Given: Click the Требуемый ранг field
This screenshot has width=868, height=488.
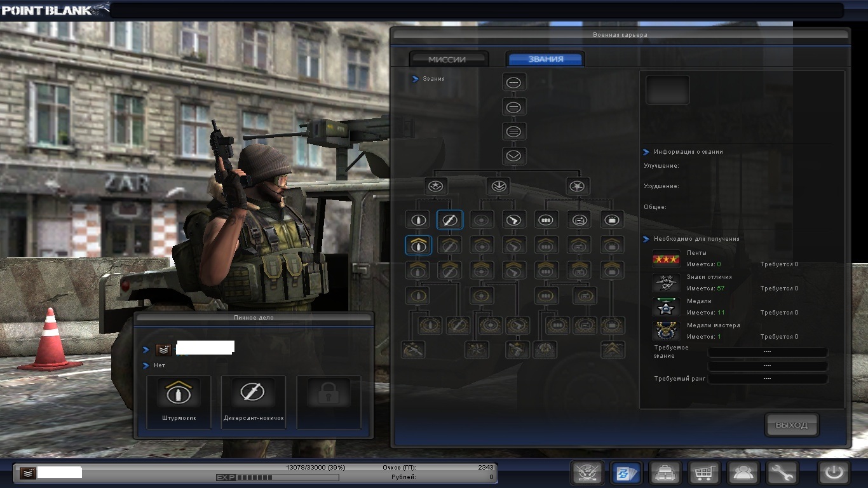Looking at the screenshot, I should point(768,378).
